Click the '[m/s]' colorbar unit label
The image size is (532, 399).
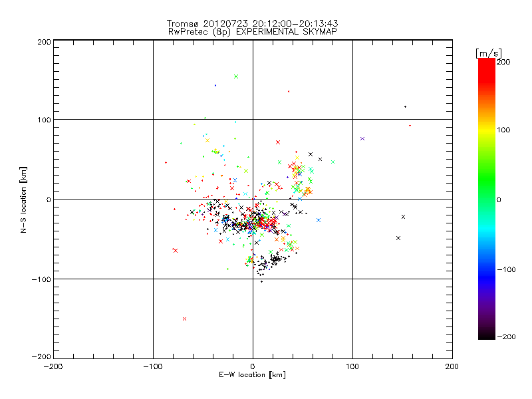coord(489,53)
